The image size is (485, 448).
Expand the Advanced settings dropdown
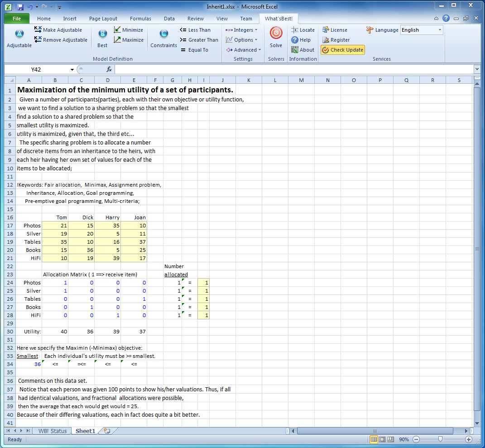tap(244, 50)
